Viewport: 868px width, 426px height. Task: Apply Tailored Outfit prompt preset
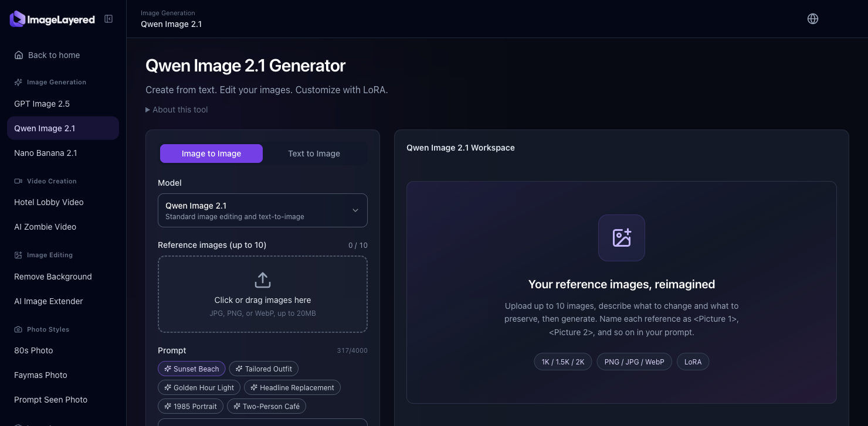pyautogui.click(x=264, y=369)
